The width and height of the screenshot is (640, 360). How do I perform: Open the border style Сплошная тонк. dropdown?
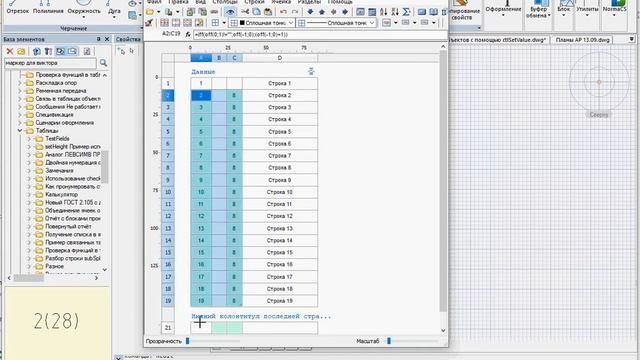tap(291, 23)
